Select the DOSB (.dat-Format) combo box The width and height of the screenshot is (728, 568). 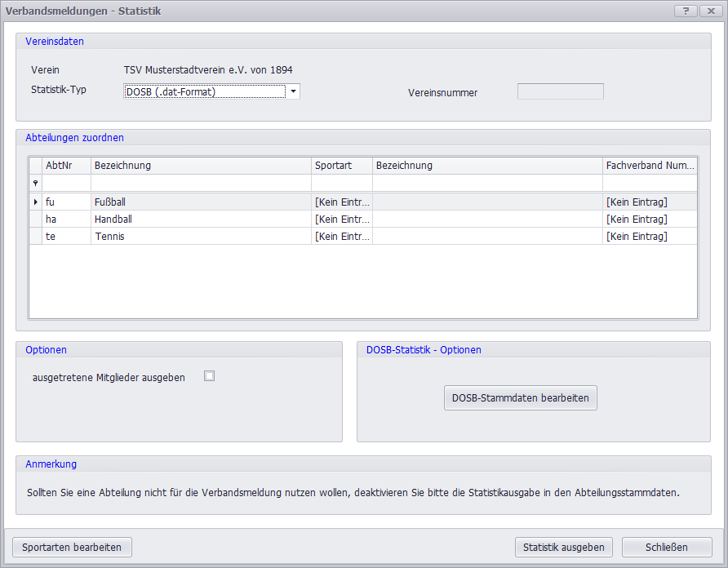pos(204,91)
